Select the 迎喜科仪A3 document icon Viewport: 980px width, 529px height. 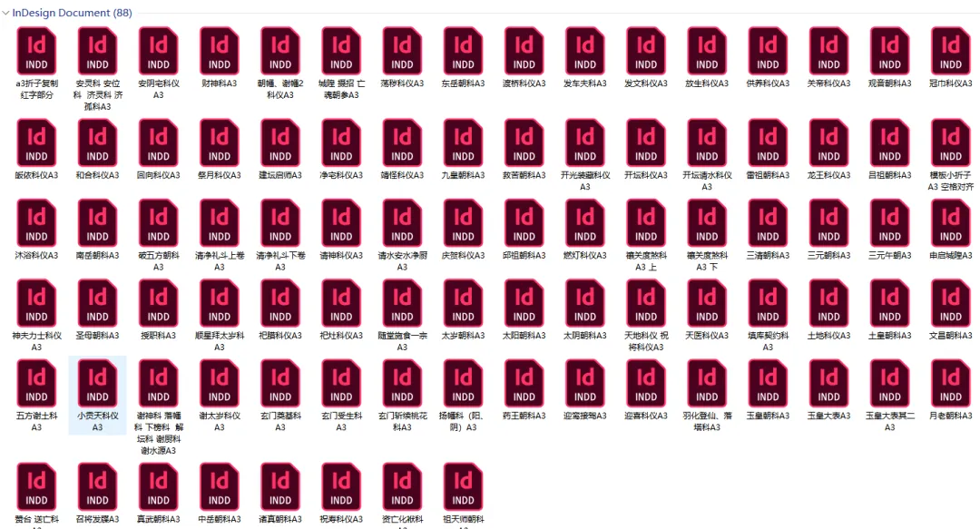[x=646, y=383]
